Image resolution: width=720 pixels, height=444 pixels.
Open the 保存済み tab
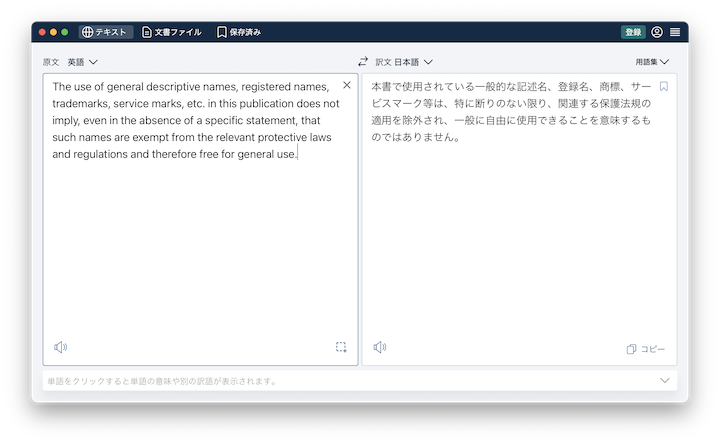[239, 32]
